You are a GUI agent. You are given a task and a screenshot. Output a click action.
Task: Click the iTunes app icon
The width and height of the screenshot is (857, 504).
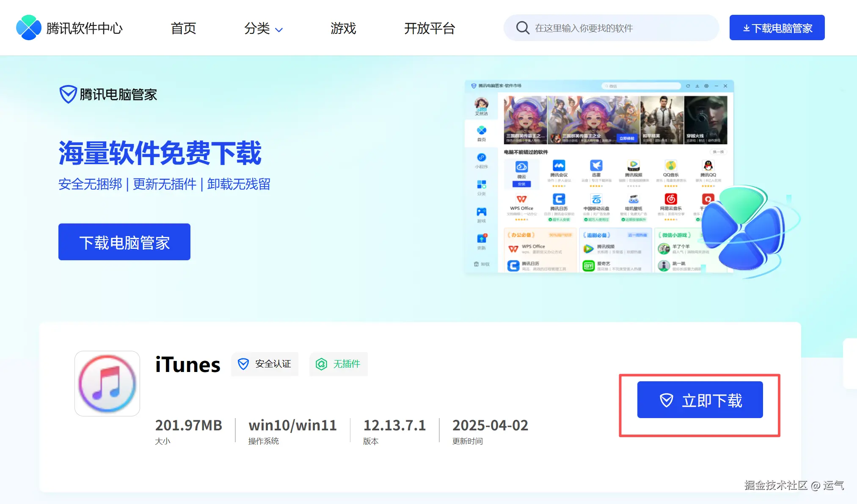tap(107, 383)
